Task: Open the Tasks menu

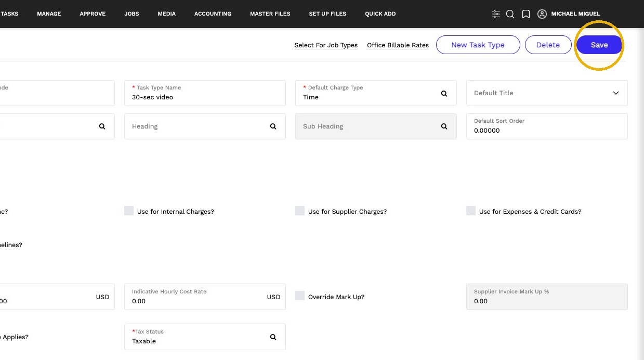Action: click(x=9, y=14)
